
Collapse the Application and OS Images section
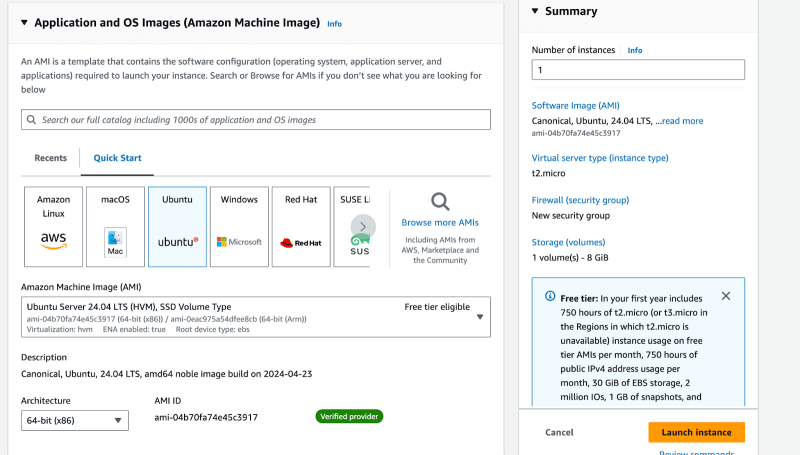24,22
